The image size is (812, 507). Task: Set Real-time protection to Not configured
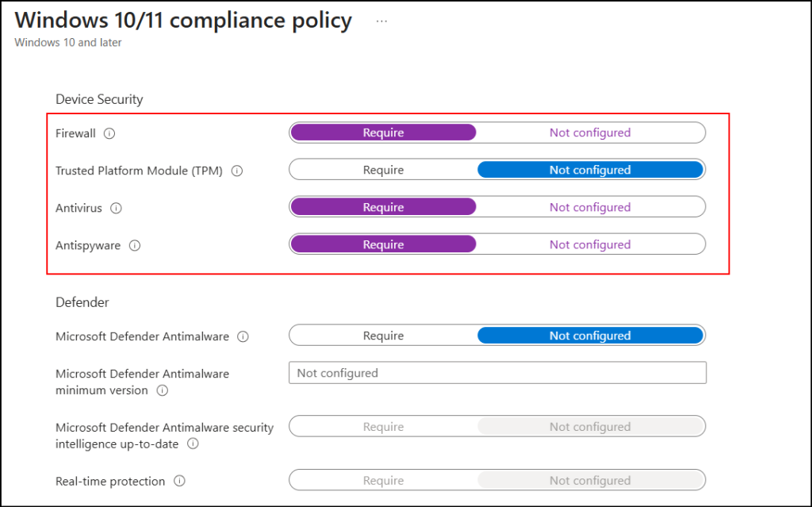pos(590,481)
